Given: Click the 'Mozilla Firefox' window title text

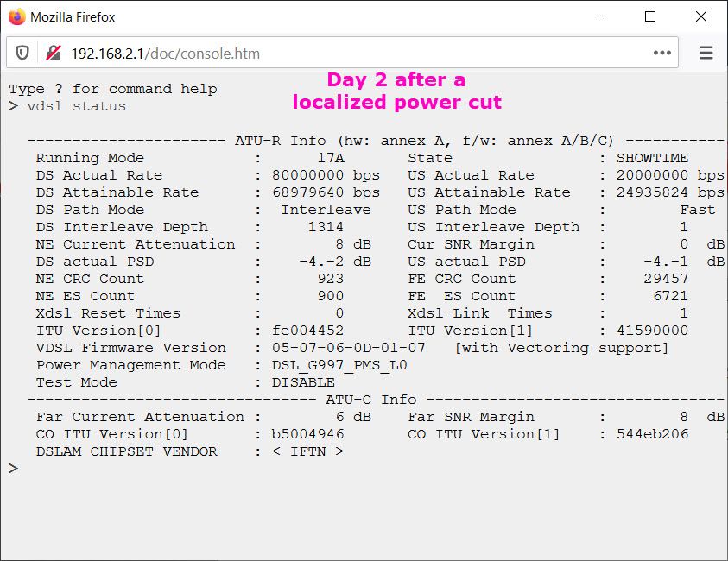Looking at the screenshot, I should (x=73, y=16).
